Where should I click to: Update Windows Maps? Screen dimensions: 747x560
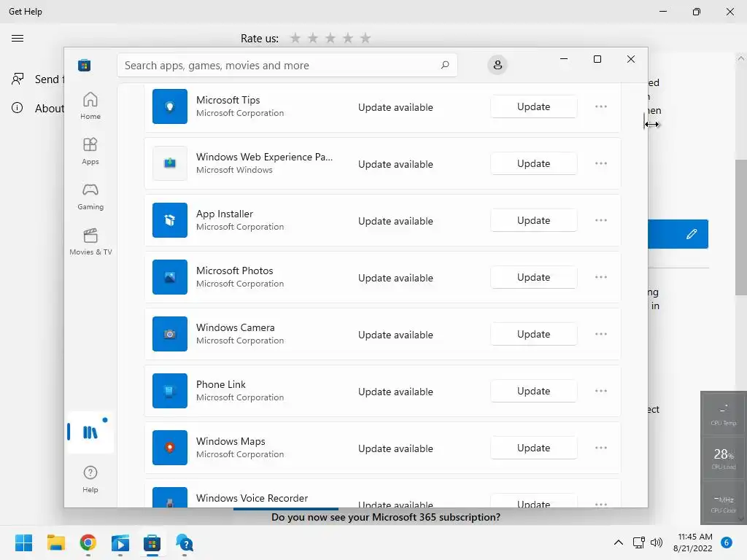533,448
